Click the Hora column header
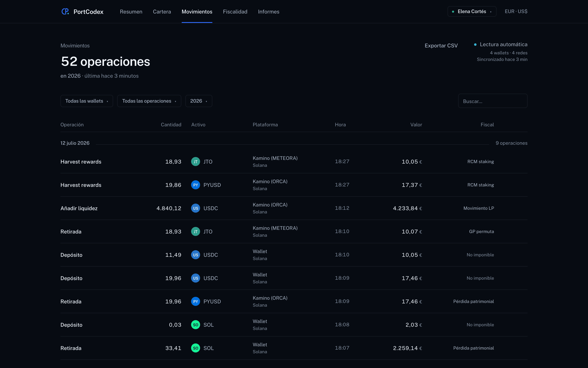 click(x=340, y=125)
